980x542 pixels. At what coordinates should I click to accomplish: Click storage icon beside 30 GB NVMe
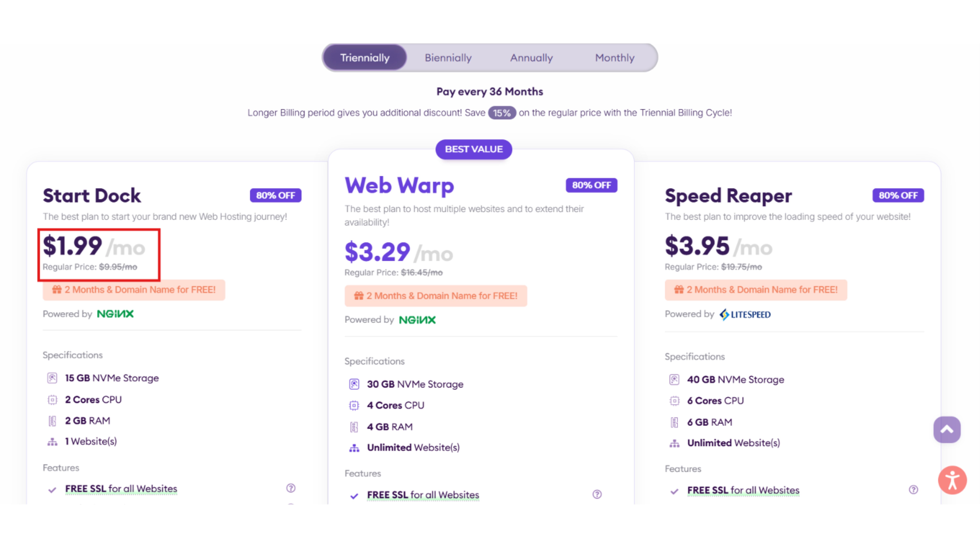tap(354, 384)
